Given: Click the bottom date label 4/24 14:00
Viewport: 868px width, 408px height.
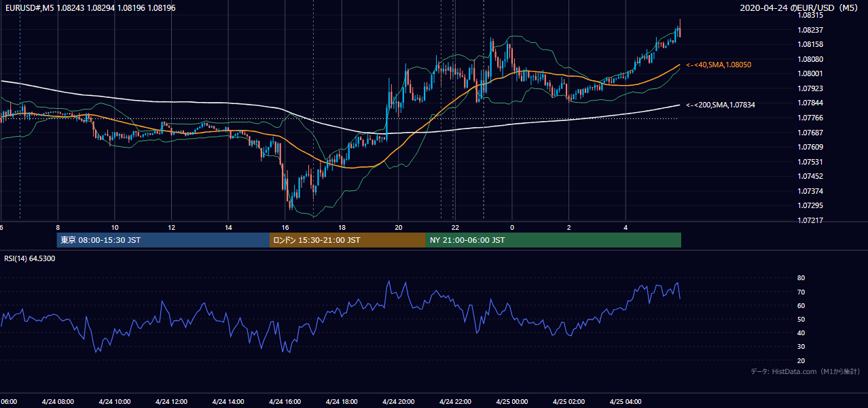Looking at the screenshot, I should tap(228, 401).
